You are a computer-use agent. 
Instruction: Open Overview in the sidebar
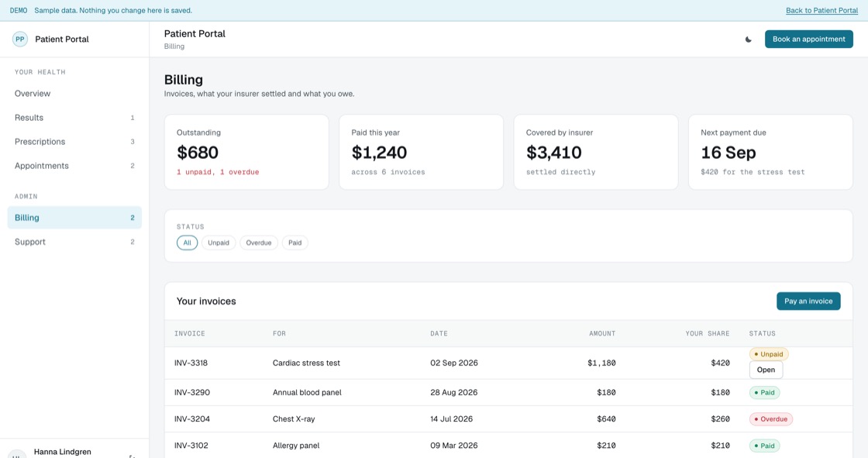tap(74, 94)
